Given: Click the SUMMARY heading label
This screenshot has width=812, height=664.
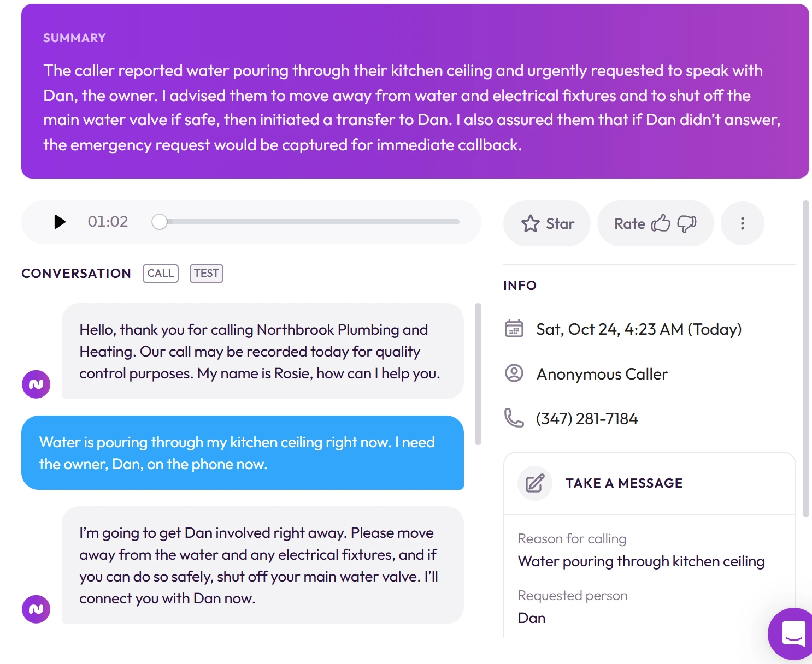Looking at the screenshot, I should pyautogui.click(x=75, y=38).
